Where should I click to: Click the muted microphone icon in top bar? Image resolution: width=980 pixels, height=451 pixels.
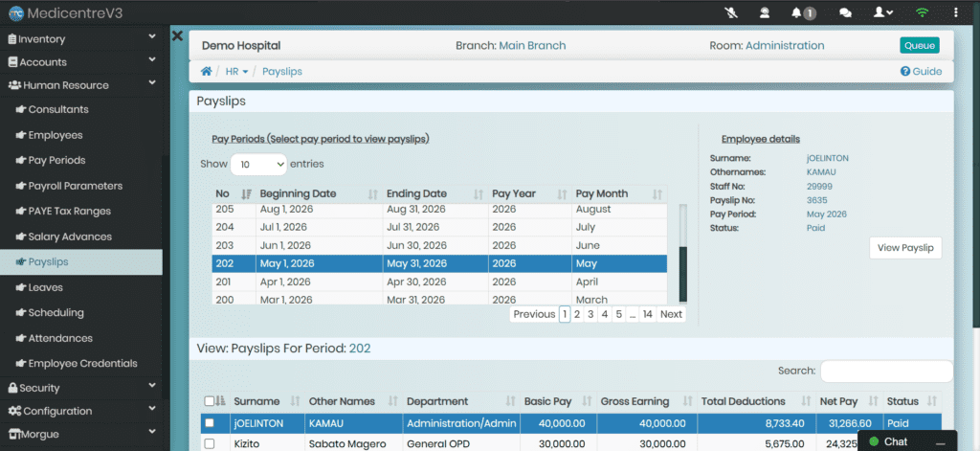(x=731, y=12)
